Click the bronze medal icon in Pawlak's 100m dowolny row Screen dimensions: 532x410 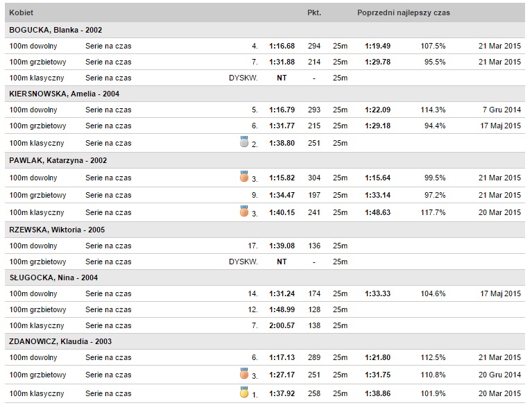(x=244, y=176)
